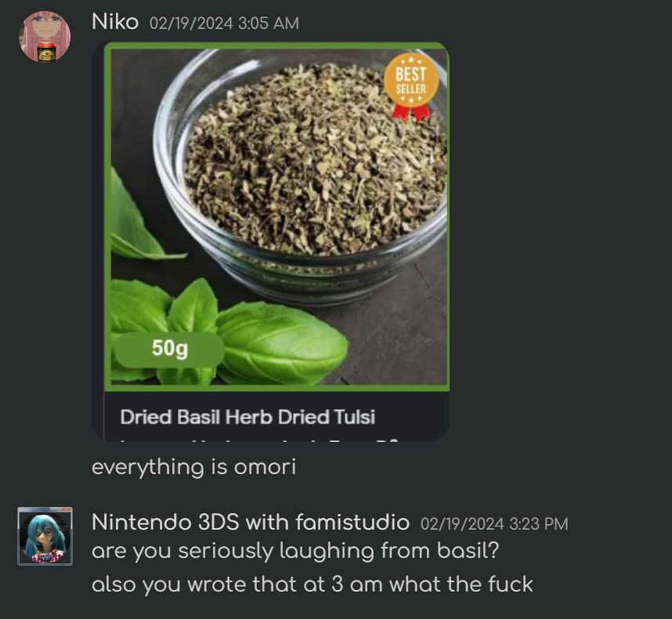Select 'are you seriously laughing from basil?' message
The height and width of the screenshot is (619, 672).
coord(295,551)
